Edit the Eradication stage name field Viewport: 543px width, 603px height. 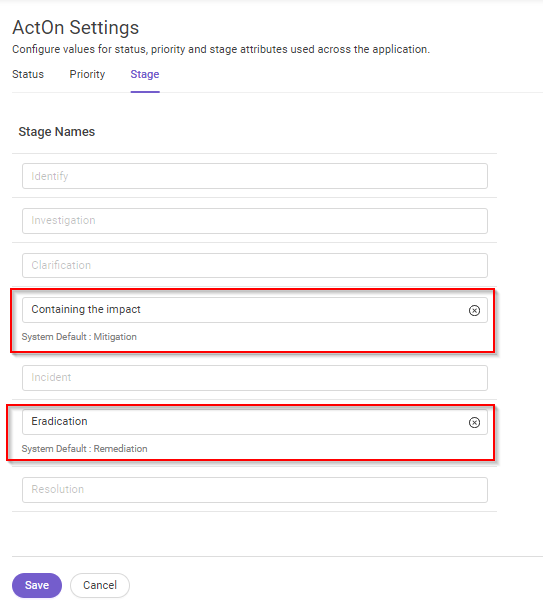click(x=245, y=422)
